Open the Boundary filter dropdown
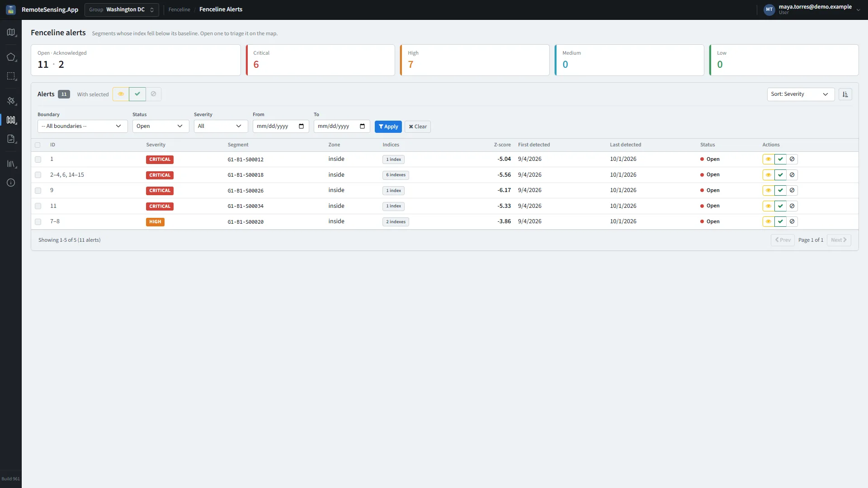 coord(82,126)
